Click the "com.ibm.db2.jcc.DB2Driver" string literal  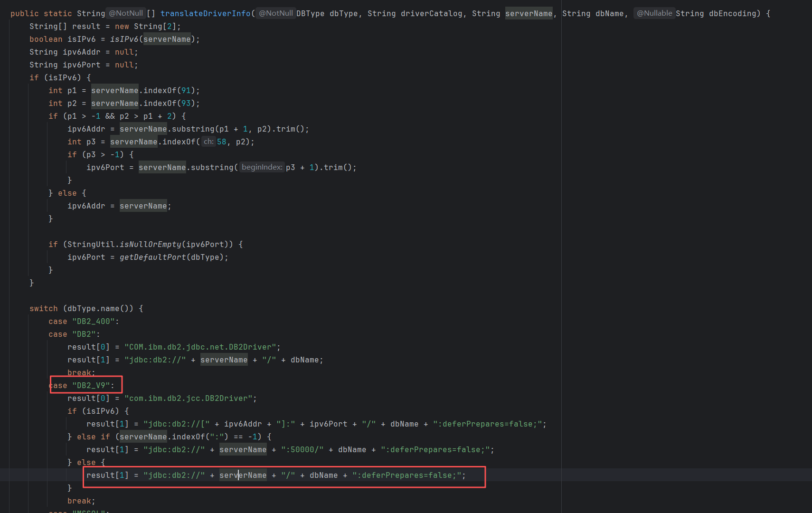coord(190,398)
